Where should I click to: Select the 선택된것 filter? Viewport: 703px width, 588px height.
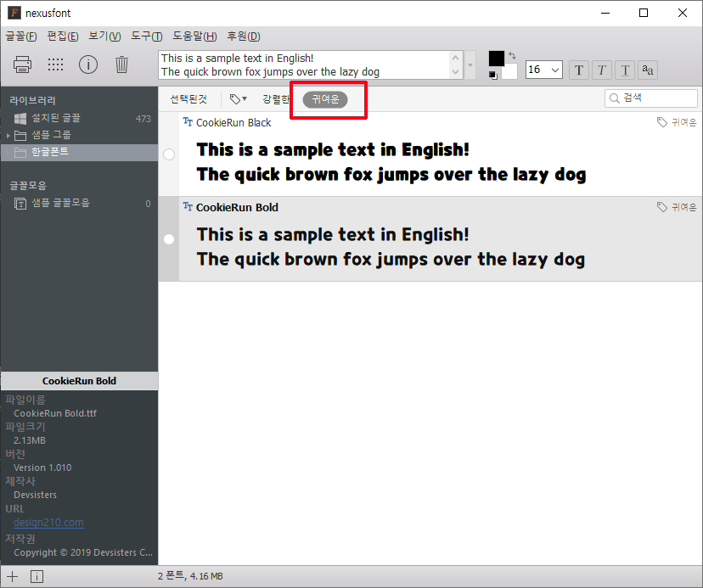click(x=188, y=99)
